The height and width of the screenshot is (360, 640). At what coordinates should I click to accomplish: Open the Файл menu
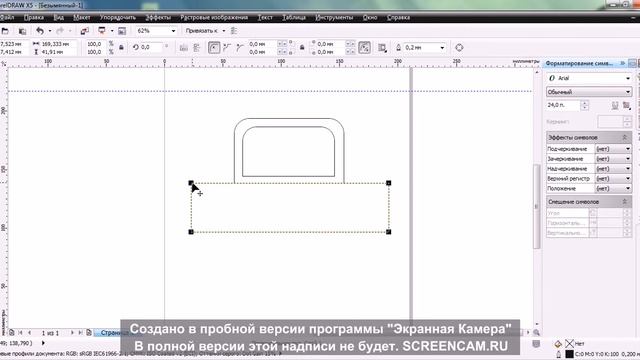[x=7, y=18]
